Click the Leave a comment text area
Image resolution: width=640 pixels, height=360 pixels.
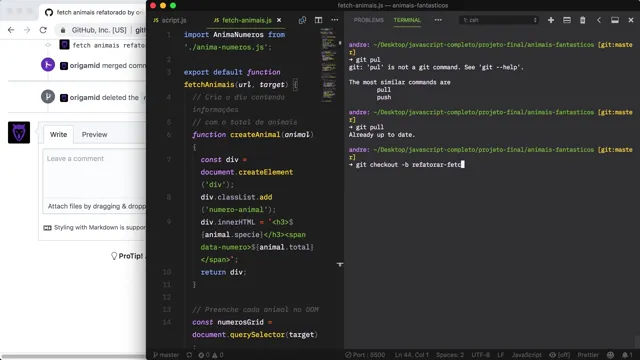[95, 173]
